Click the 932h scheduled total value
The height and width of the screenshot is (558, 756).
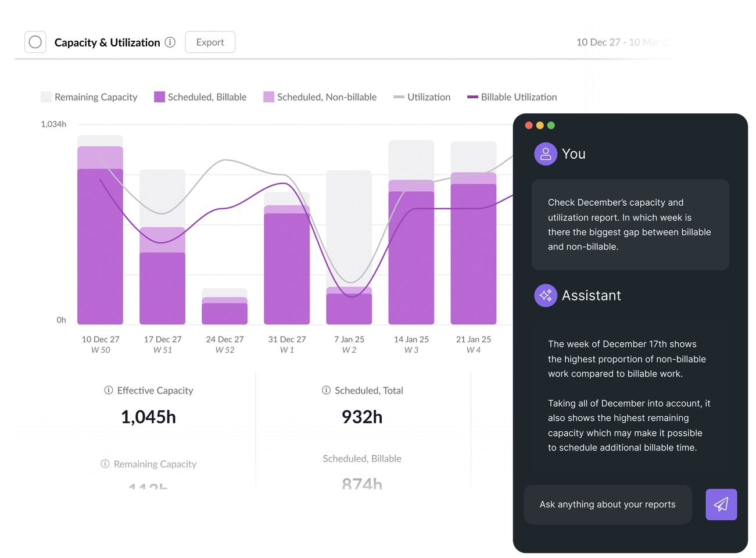pos(362,417)
